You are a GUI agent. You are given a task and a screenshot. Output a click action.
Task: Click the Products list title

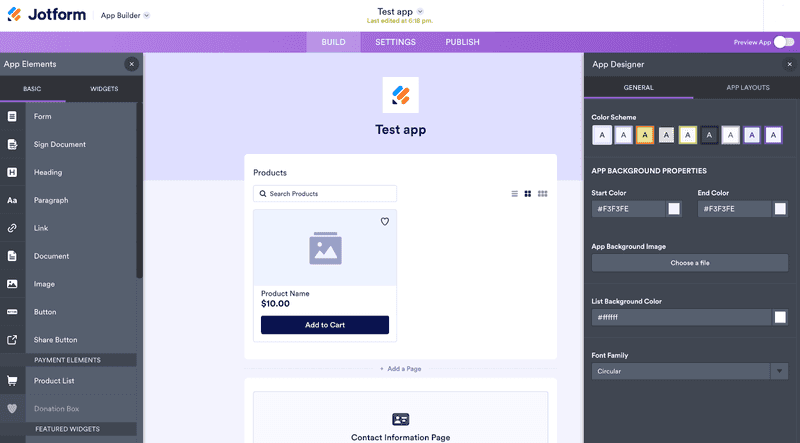[x=270, y=173]
